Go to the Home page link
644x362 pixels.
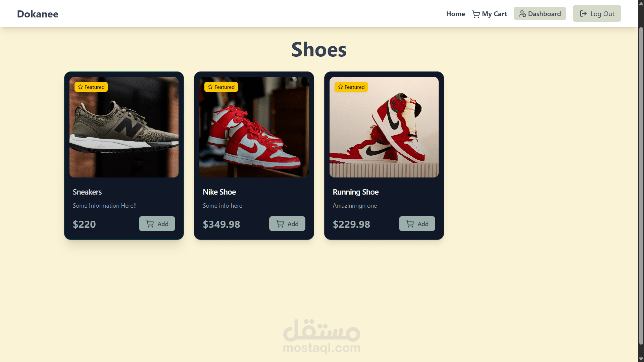pos(455,14)
